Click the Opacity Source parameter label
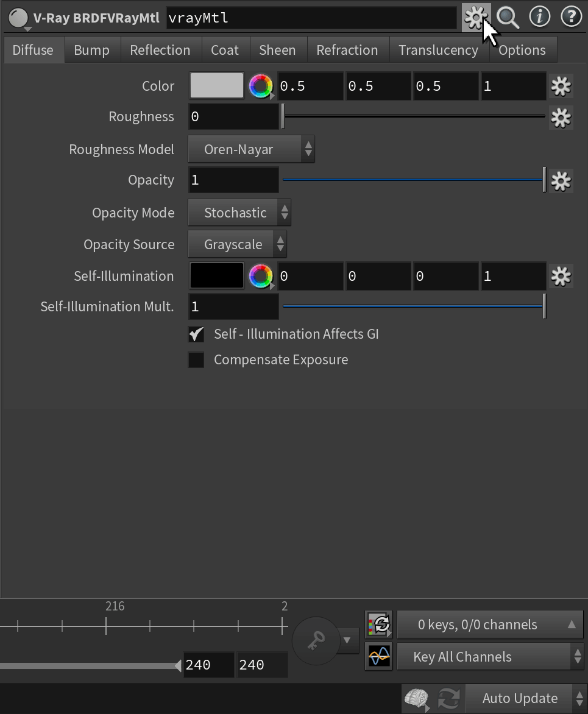 coord(129,244)
